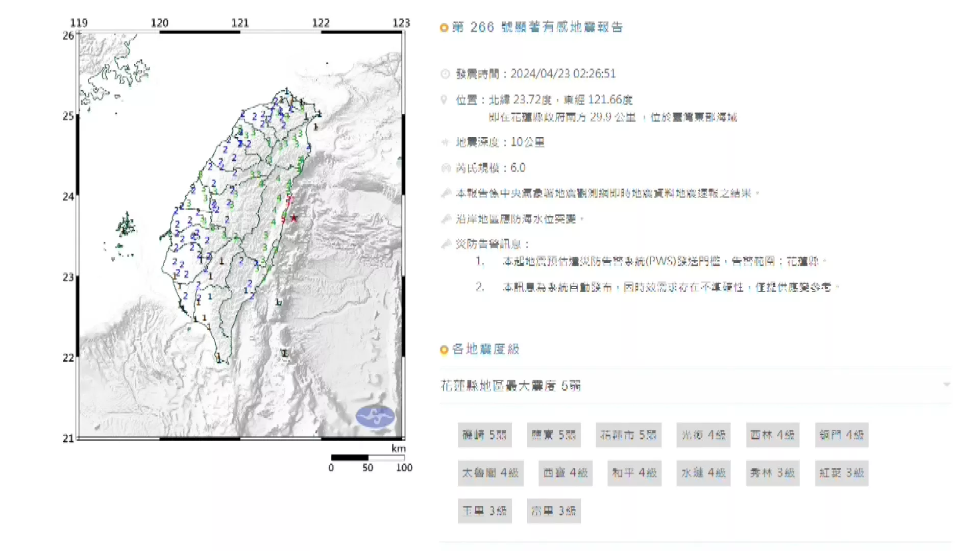980x551 pixels.
Task: Click the location pin icon beside 位置
Action: [x=444, y=100]
